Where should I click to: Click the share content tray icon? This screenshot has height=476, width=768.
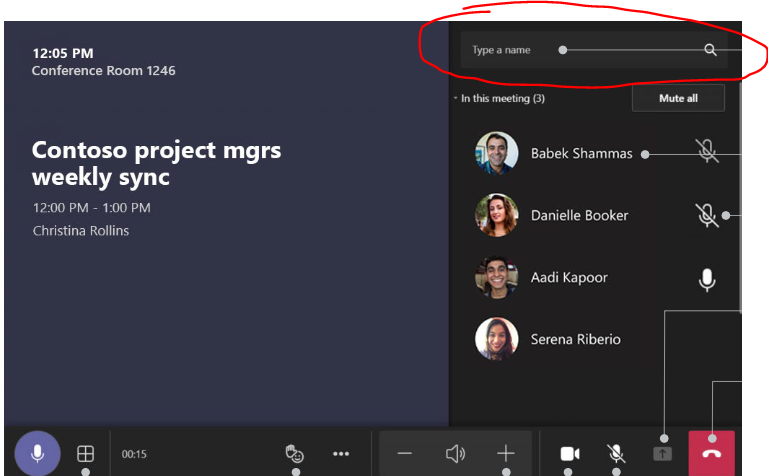pos(663,454)
